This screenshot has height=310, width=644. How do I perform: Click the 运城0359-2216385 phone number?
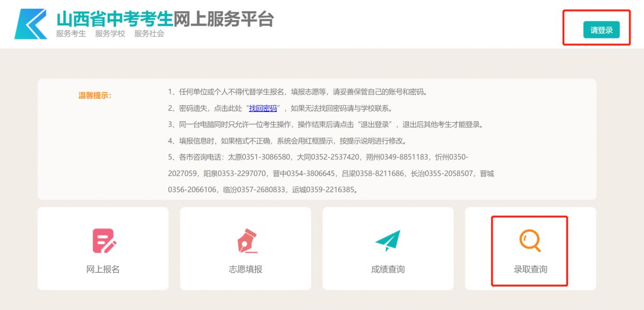pos(323,190)
